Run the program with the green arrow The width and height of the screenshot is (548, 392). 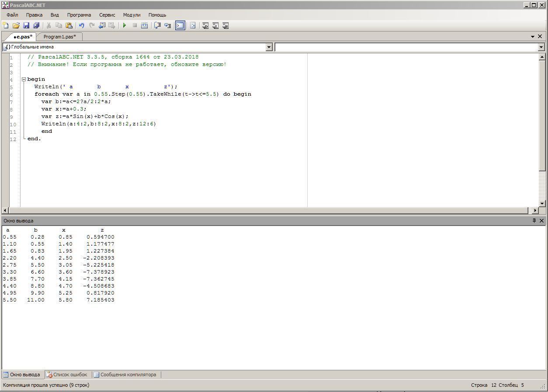pyautogui.click(x=125, y=26)
